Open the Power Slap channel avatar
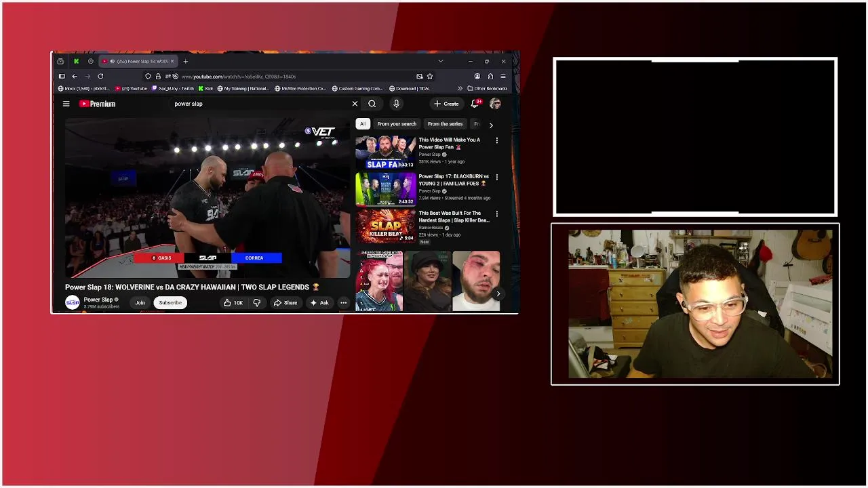 click(73, 302)
